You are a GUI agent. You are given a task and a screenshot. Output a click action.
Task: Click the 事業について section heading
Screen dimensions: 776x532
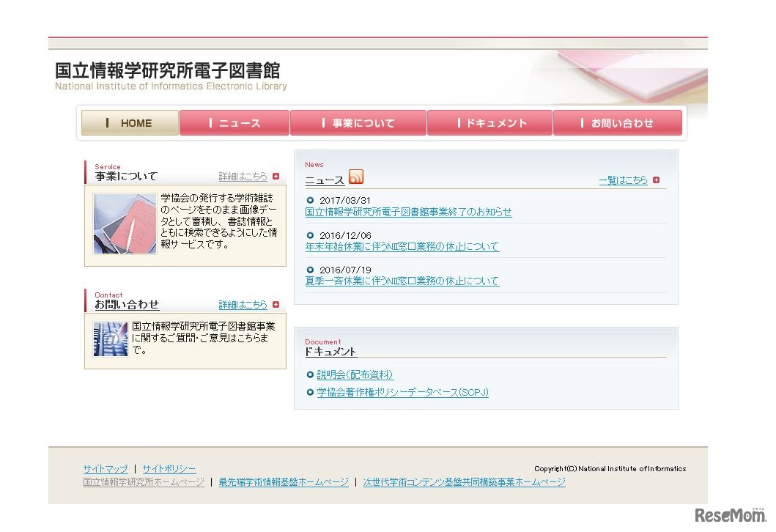(x=126, y=176)
